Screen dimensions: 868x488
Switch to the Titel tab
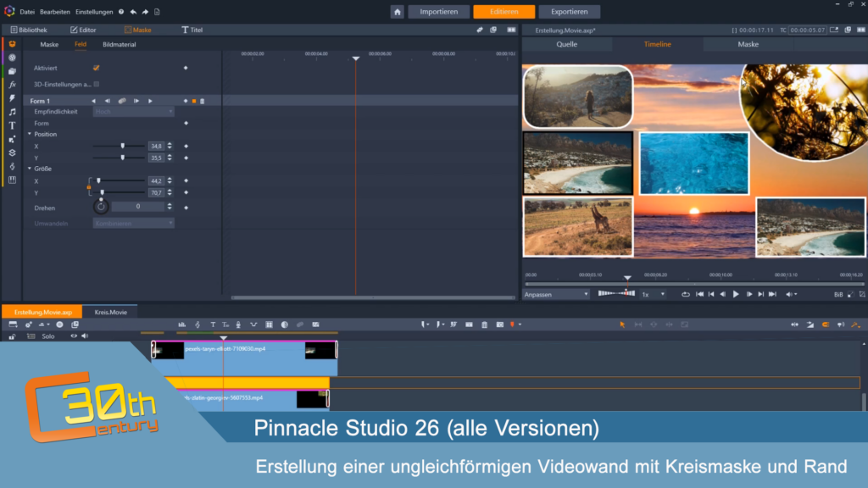coord(192,30)
